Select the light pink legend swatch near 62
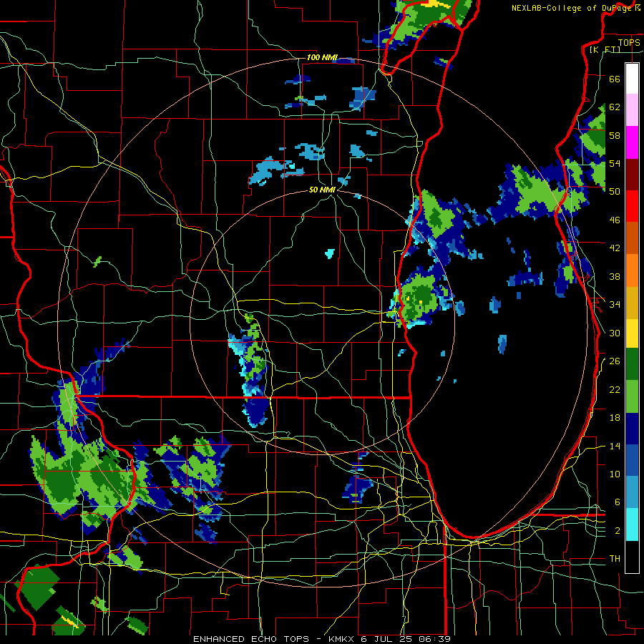 (x=632, y=110)
